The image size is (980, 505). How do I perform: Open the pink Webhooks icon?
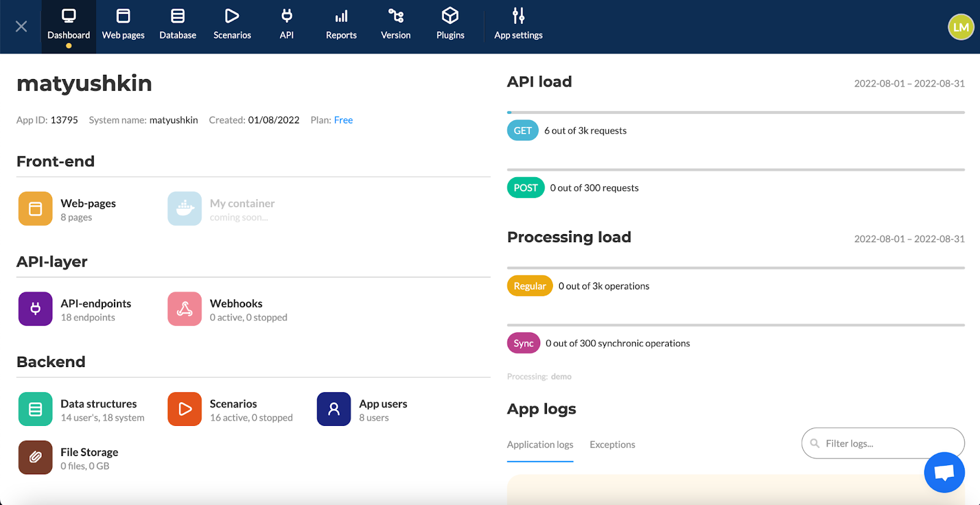[x=184, y=309]
